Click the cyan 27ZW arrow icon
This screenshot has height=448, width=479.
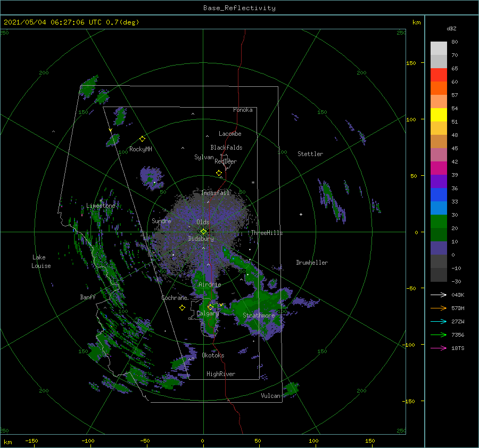click(x=439, y=321)
